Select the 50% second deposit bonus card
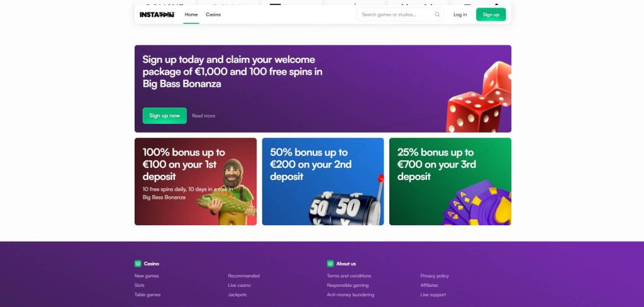 (323, 181)
